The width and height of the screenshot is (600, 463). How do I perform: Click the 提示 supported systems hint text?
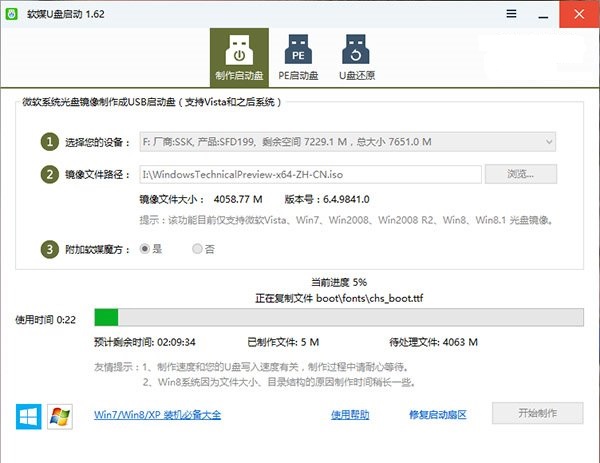point(346,220)
